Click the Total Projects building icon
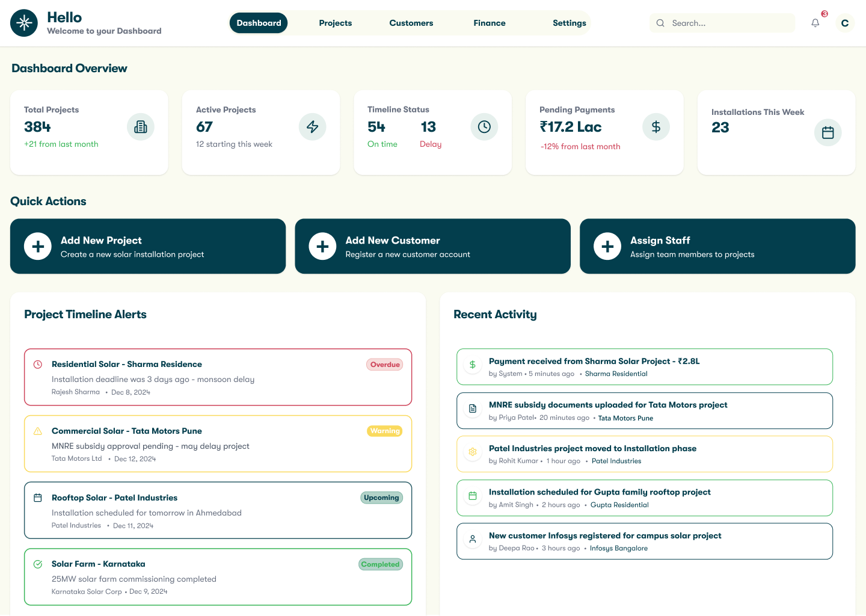 pyautogui.click(x=141, y=127)
